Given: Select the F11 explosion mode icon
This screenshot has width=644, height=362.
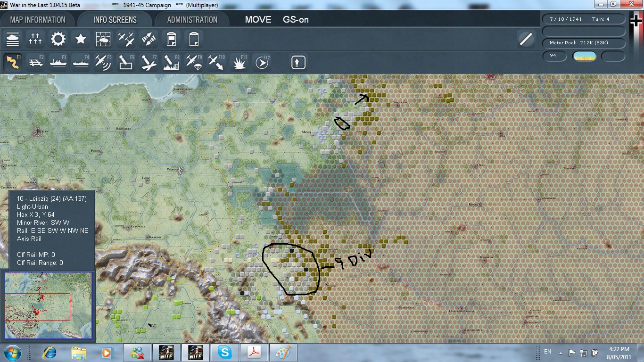Looking at the screenshot, I should pyautogui.click(x=239, y=62).
